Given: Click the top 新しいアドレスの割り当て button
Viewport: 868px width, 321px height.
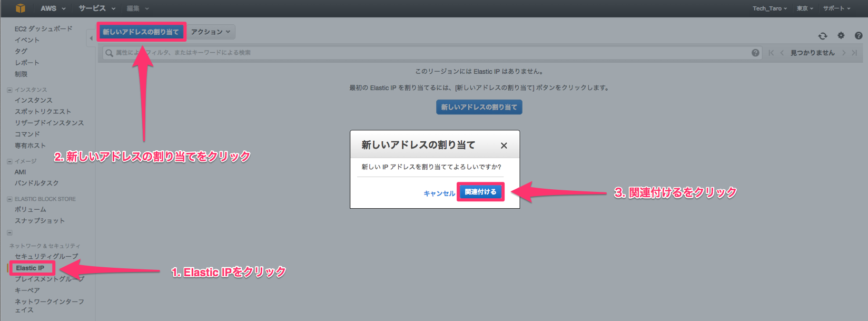Looking at the screenshot, I should point(141,32).
